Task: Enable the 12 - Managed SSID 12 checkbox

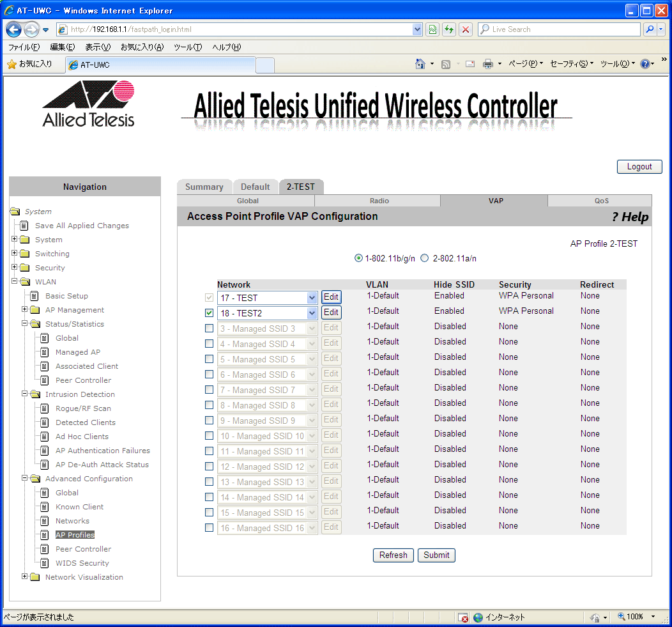Action: [209, 467]
